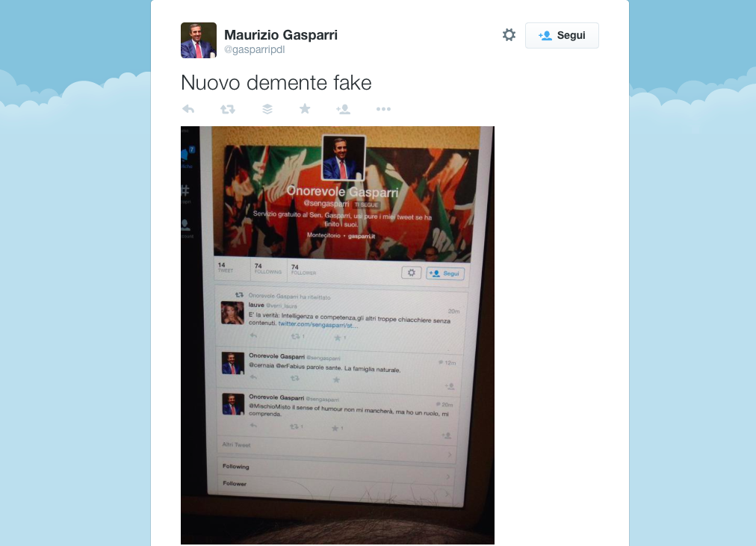Viewport: 756px width, 546px height.
Task: Favorite the tweet with the star icon
Action: click(x=305, y=109)
